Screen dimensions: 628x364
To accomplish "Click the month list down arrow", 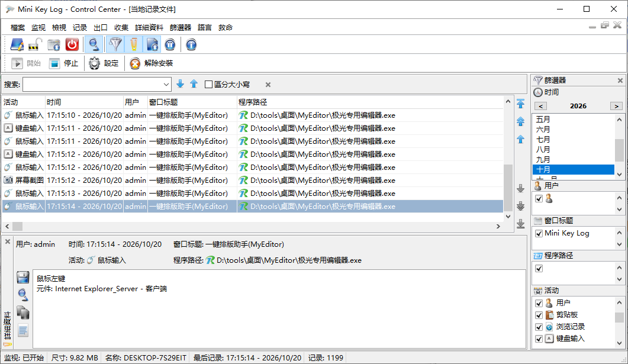I will click(620, 175).
